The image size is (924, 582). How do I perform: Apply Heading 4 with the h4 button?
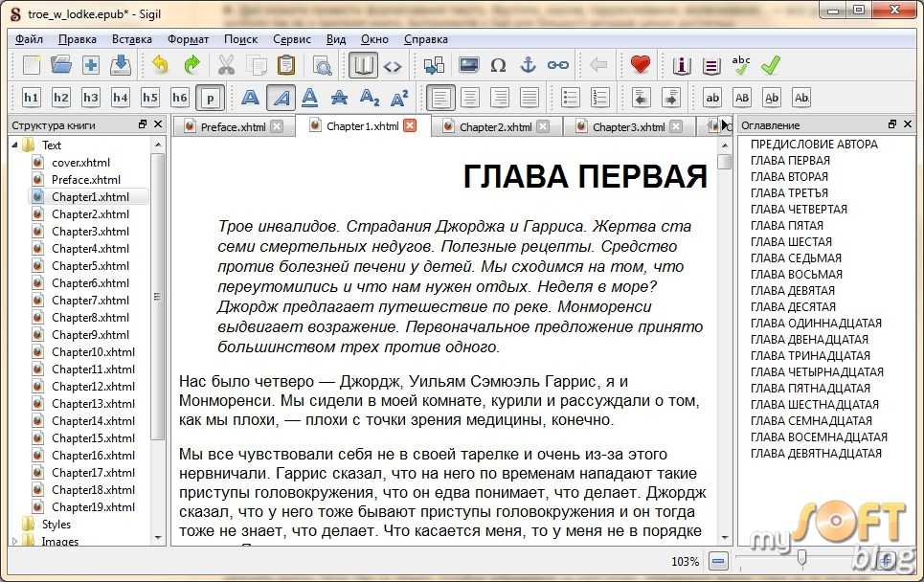(121, 98)
